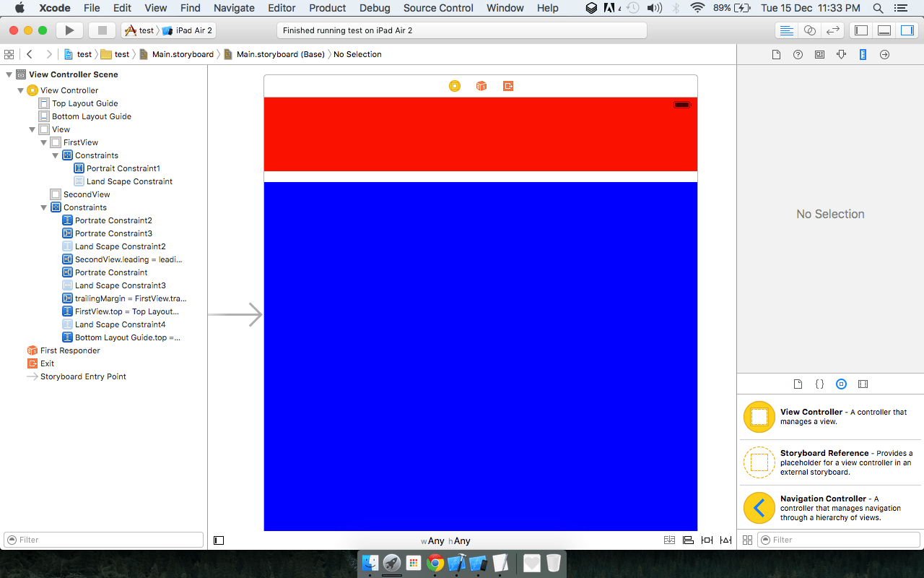Focus the library Filter field
Viewport: 924px width, 578px height.
point(838,540)
